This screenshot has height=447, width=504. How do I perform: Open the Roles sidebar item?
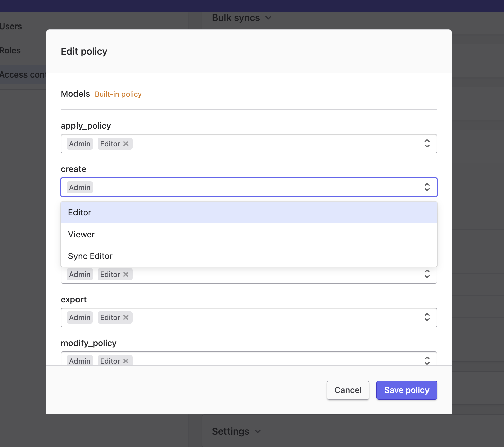coord(10,51)
